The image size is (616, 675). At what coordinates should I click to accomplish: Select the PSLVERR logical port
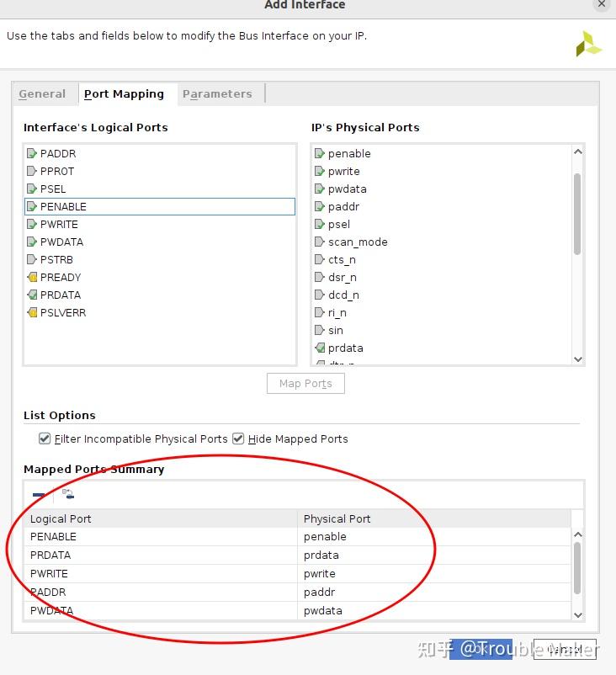click(62, 312)
